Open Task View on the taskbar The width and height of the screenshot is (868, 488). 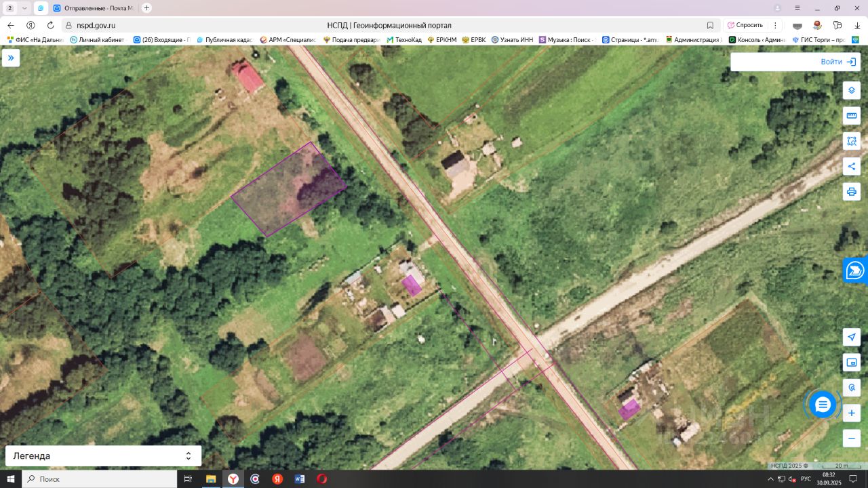coord(189,479)
